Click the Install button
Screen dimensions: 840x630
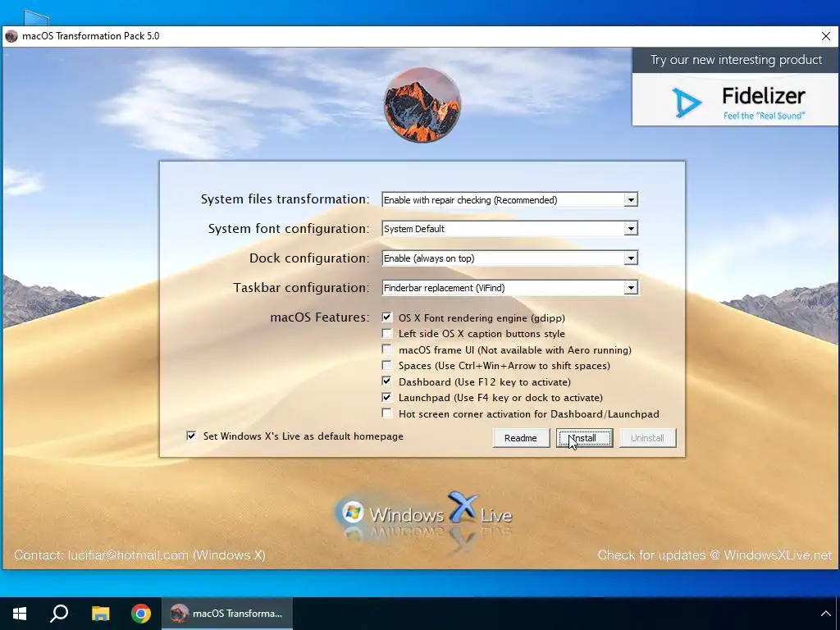click(584, 438)
